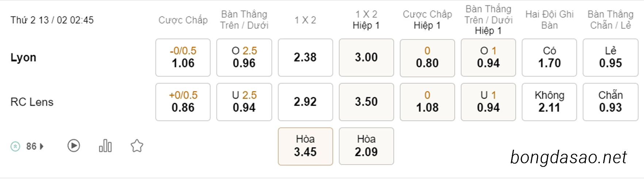The image size is (644, 180).
Task: Mark match as favorite with star icon
Action: (137, 146)
